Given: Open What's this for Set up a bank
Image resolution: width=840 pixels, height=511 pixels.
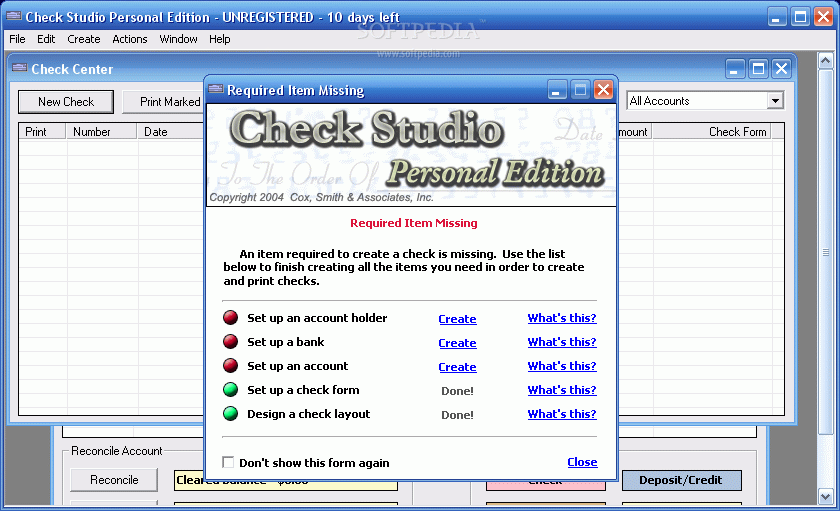Looking at the screenshot, I should click(562, 342).
